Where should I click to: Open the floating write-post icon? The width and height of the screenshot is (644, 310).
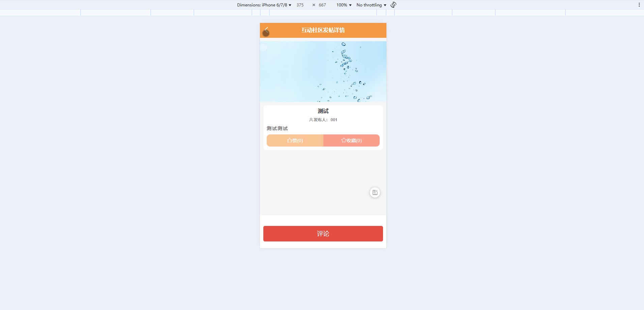tap(375, 192)
